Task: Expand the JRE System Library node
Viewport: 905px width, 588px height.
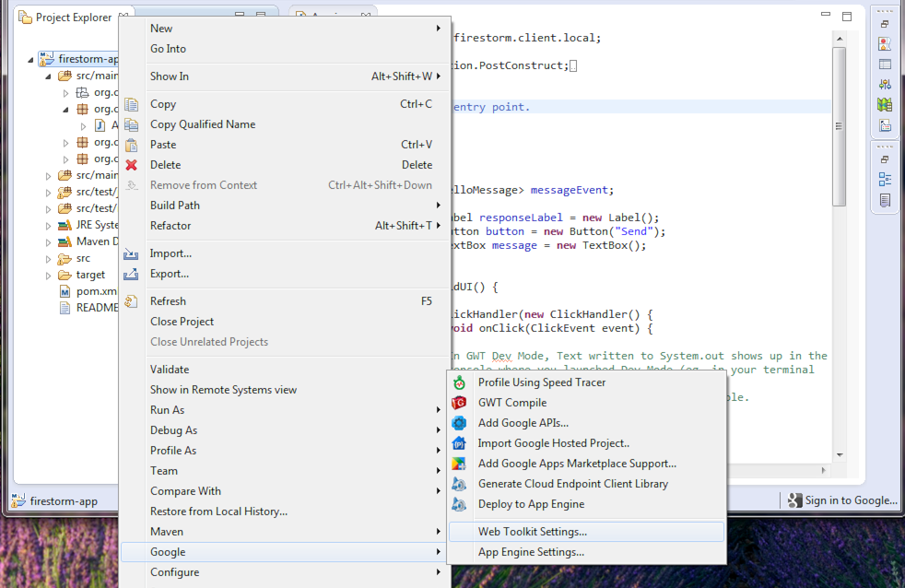Action: (x=48, y=226)
